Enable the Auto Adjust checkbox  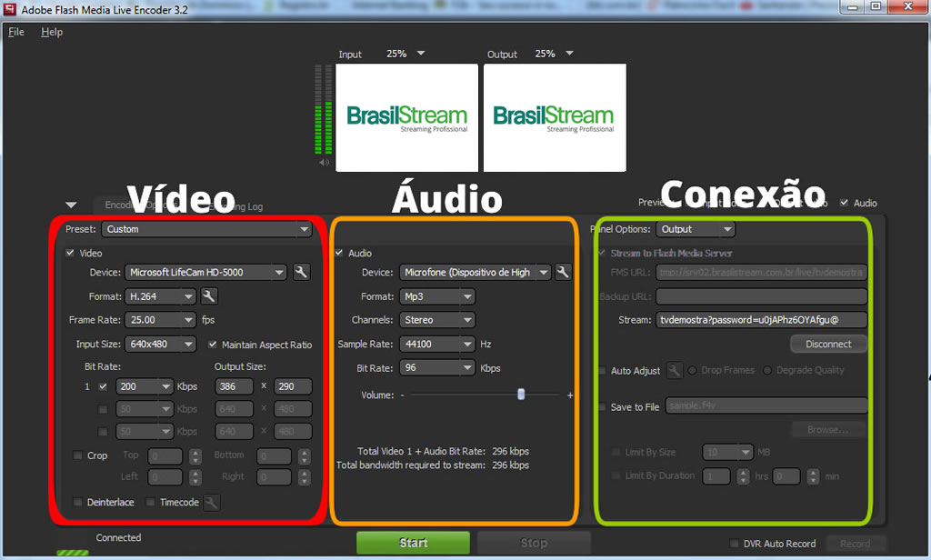coord(602,371)
